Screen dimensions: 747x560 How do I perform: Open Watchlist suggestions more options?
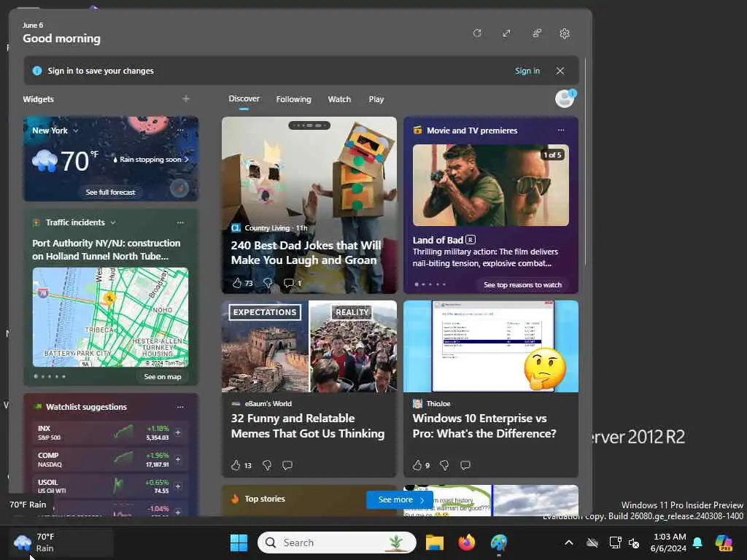[x=180, y=407]
